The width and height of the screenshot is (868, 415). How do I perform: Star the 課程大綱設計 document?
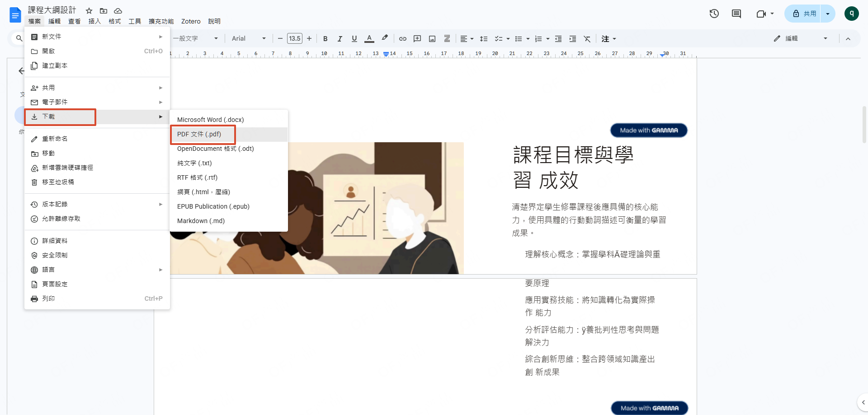pyautogui.click(x=89, y=10)
